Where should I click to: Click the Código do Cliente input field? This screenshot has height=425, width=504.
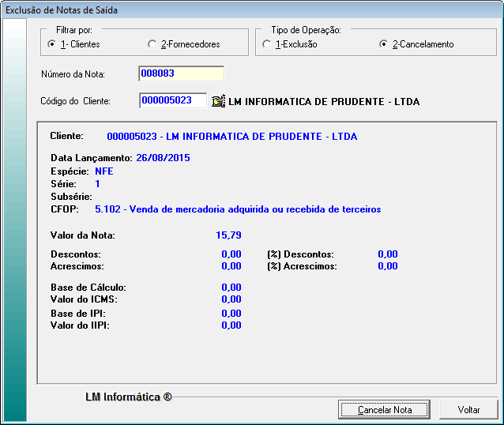click(172, 101)
